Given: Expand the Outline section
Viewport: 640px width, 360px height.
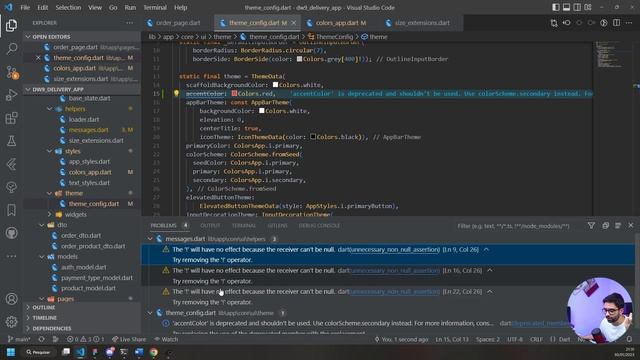Looking at the screenshot, I should point(43,307).
